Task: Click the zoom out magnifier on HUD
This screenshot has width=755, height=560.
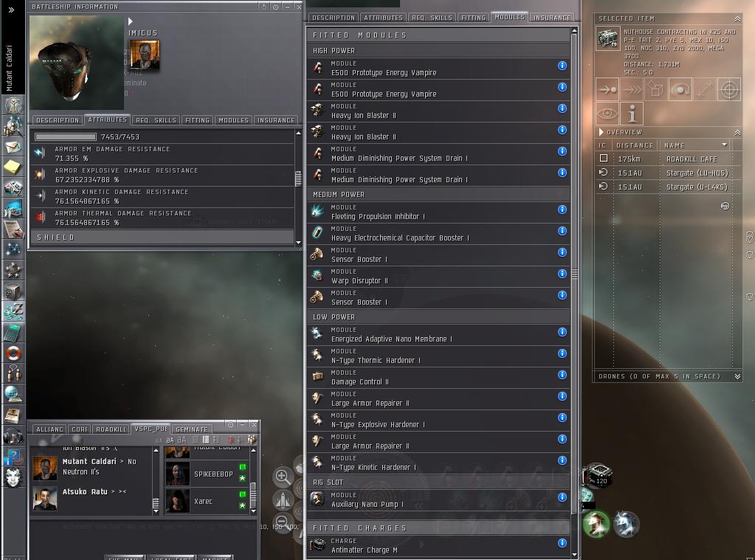Action: (283, 523)
